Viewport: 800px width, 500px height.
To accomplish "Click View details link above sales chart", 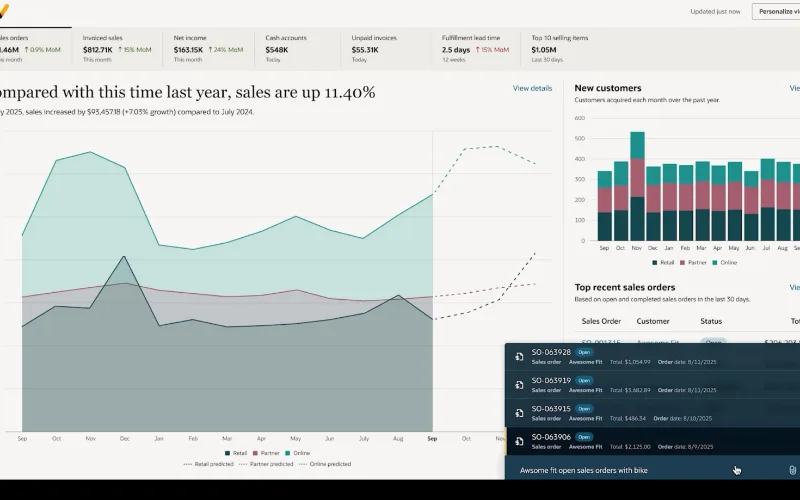I will (532, 88).
